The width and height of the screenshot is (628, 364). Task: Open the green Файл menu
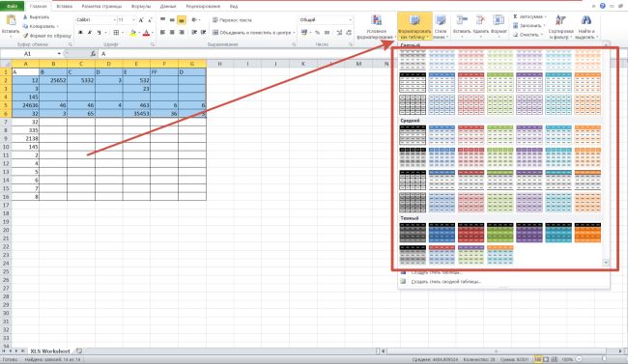pyautogui.click(x=12, y=7)
